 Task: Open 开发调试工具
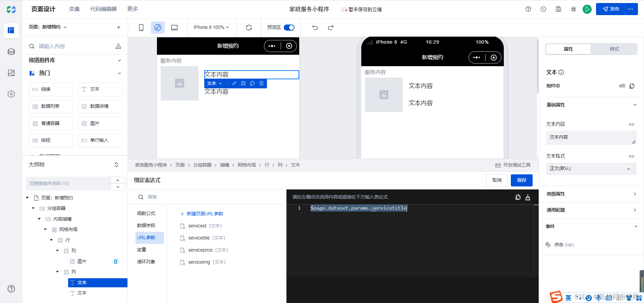tap(513, 165)
